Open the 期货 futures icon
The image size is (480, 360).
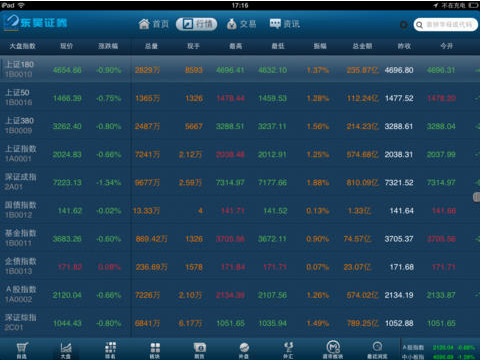pos(199,350)
